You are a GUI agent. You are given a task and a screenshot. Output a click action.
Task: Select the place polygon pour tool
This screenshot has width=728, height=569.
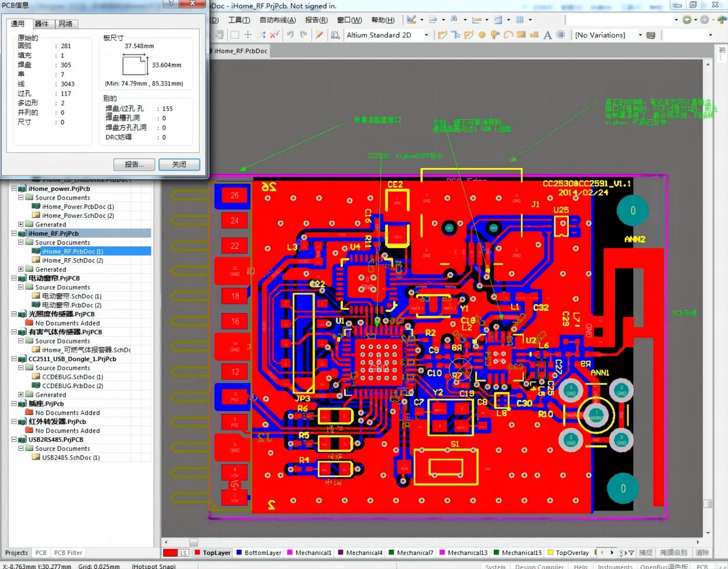534,35
